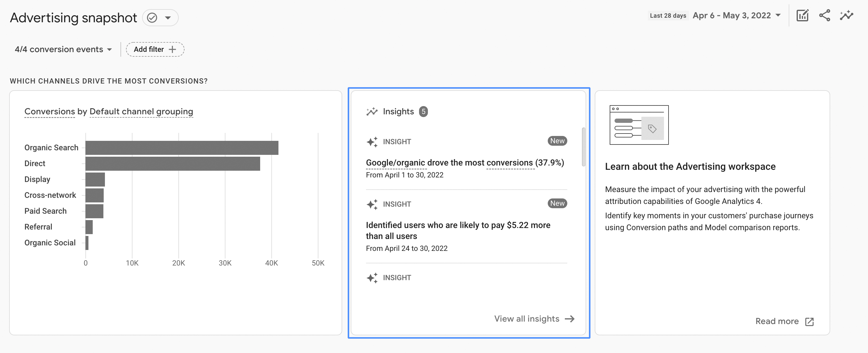The height and width of the screenshot is (353, 868).
Task: Select the Add filter checkbox
Action: tap(154, 49)
